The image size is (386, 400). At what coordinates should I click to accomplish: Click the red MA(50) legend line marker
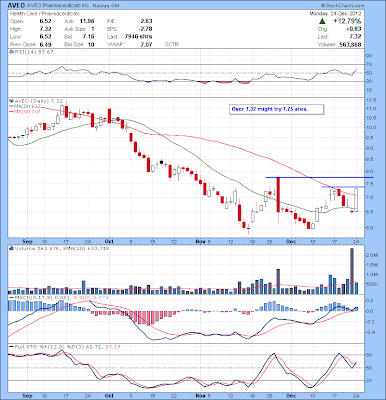pyautogui.click(x=11, y=112)
